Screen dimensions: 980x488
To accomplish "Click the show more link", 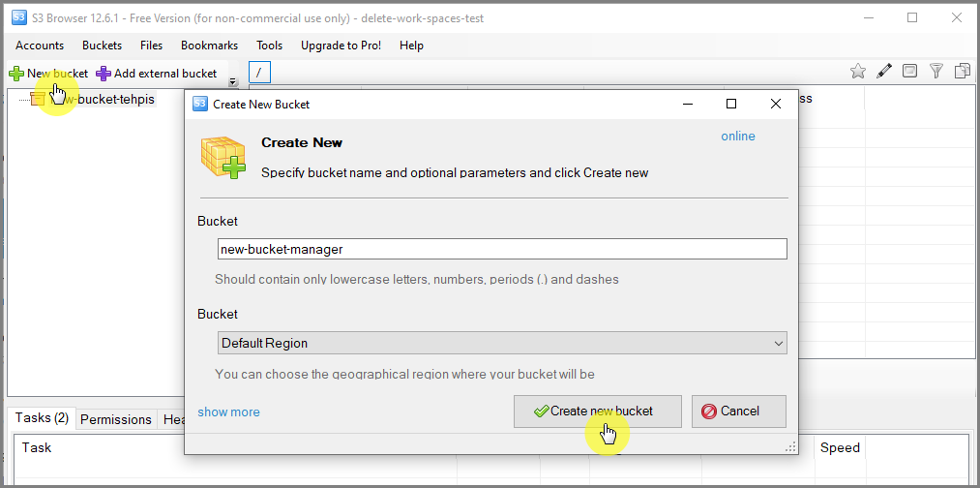I will [228, 412].
